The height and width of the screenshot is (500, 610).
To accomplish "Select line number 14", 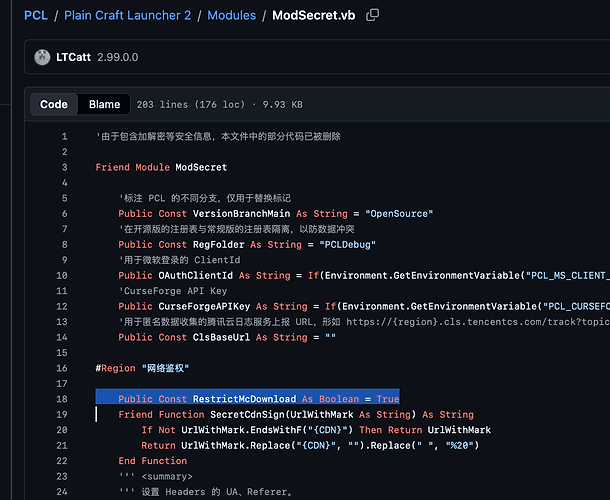I will point(61,337).
